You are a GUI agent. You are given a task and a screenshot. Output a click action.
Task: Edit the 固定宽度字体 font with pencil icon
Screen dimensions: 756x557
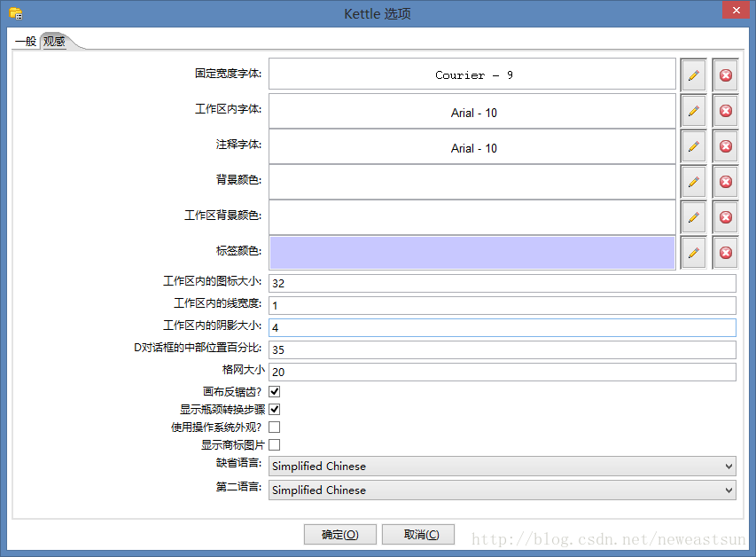pyautogui.click(x=693, y=75)
